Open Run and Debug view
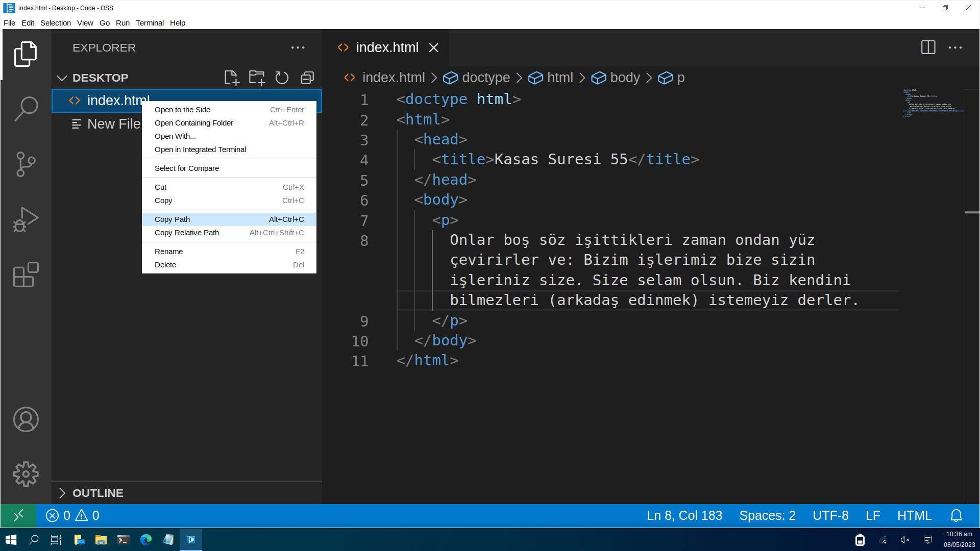Screen dimensions: 980x551 tap(26, 219)
